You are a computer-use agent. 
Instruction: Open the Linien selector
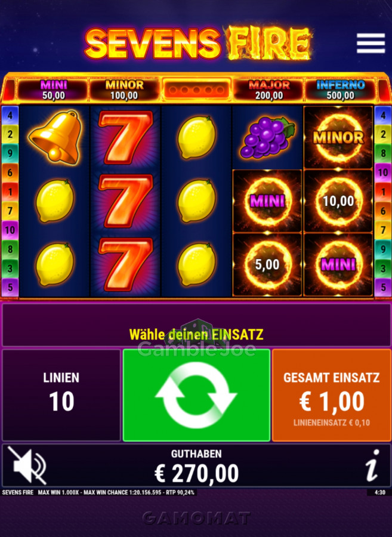(x=61, y=395)
